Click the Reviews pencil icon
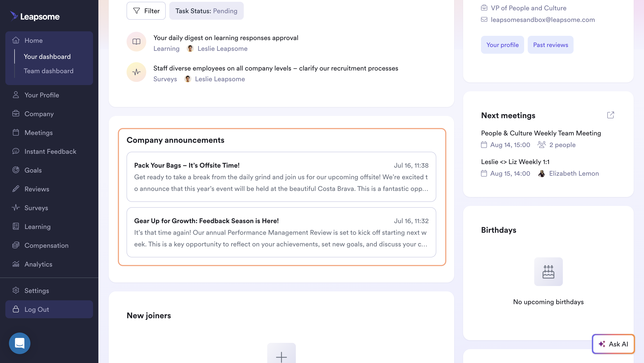Viewport: 644px width, 363px height. 16,189
